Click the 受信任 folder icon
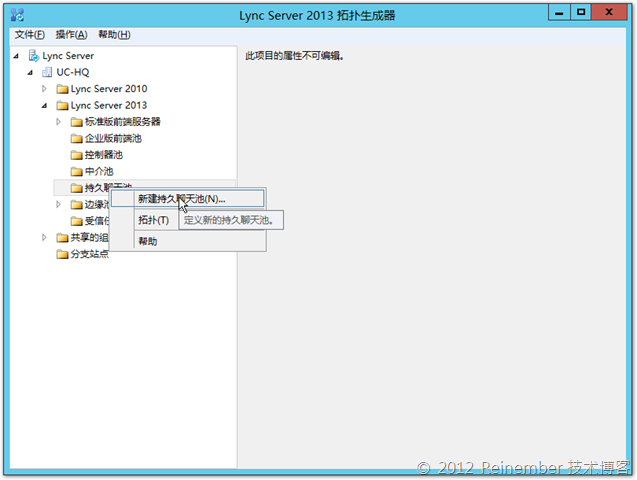The width and height of the screenshot is (637, 480). 76,221
